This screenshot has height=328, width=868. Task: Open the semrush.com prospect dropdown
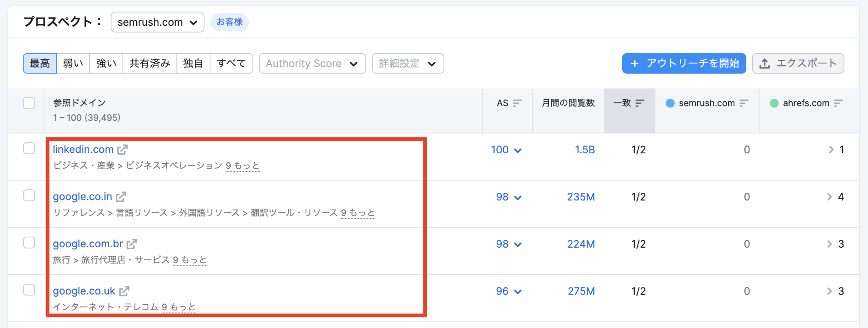[x=157, y=22]
